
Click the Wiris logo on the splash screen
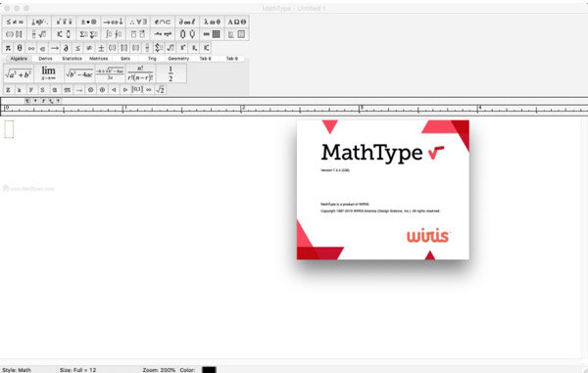point(428,236)
